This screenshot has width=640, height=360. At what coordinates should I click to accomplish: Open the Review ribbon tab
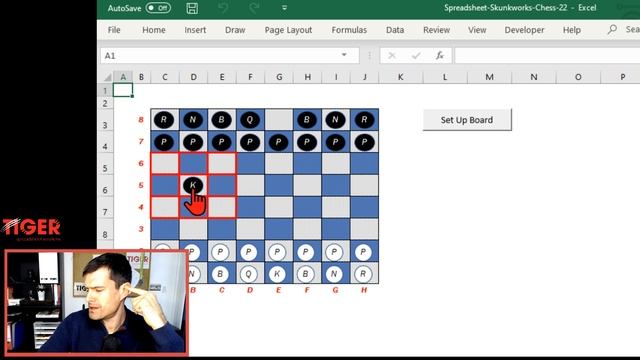tap(436, 30)
